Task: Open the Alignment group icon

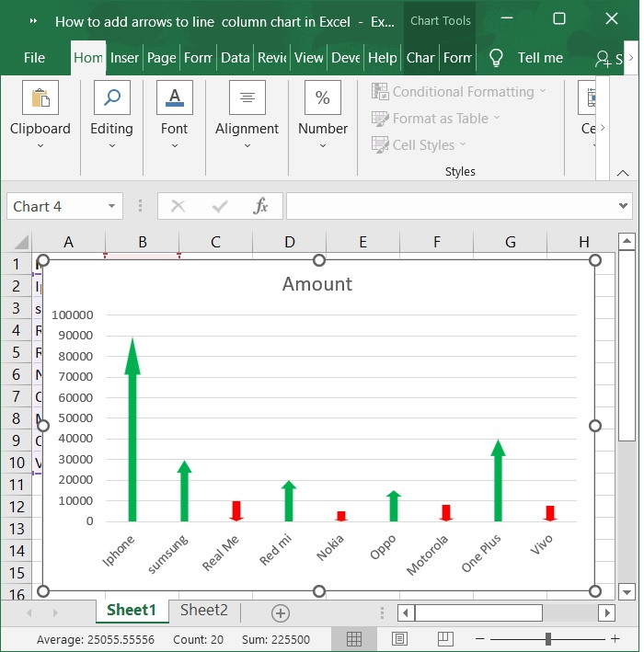Action: 247,97
